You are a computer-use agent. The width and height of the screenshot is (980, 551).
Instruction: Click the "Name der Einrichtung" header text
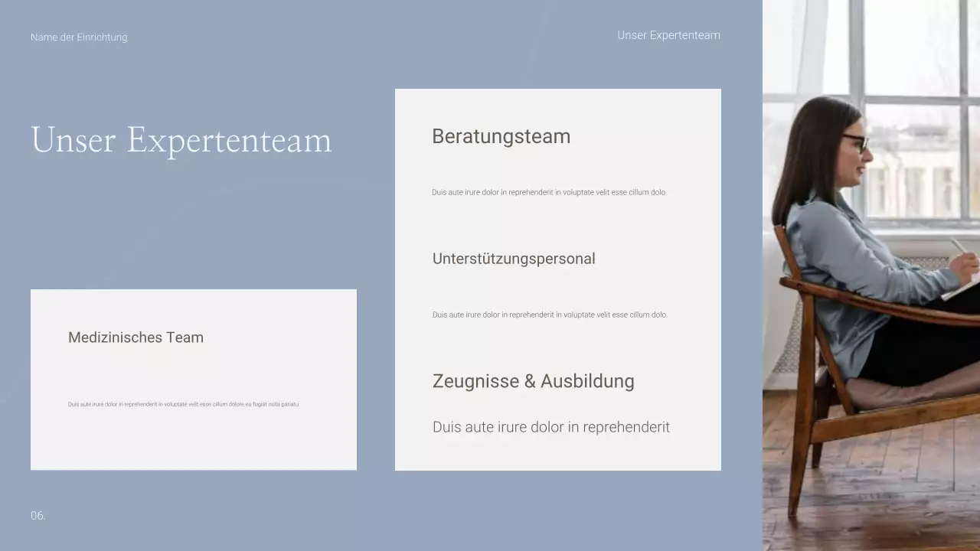(79, 37)
